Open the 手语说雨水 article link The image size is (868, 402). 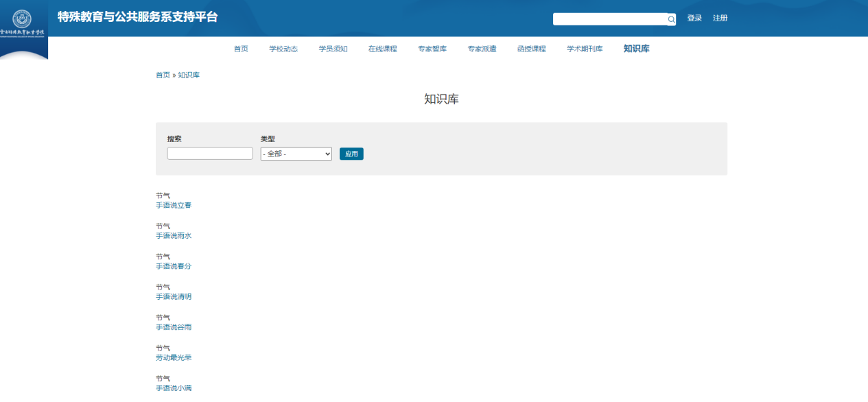pos(174,235)
